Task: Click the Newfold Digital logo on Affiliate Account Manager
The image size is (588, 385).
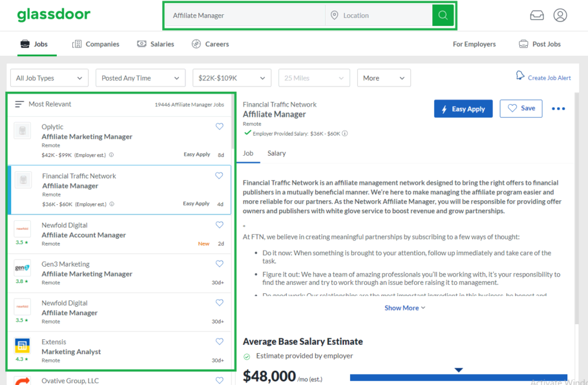Action: 22,229
